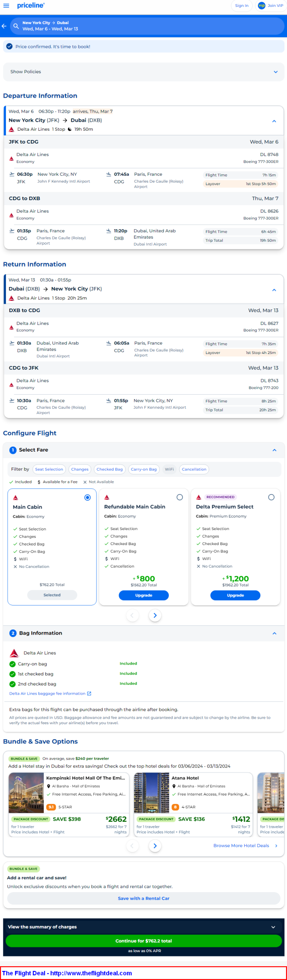The image size is (287, 980).
Task: Click 1st Stop 4h 25m layover
Action: 240,353
